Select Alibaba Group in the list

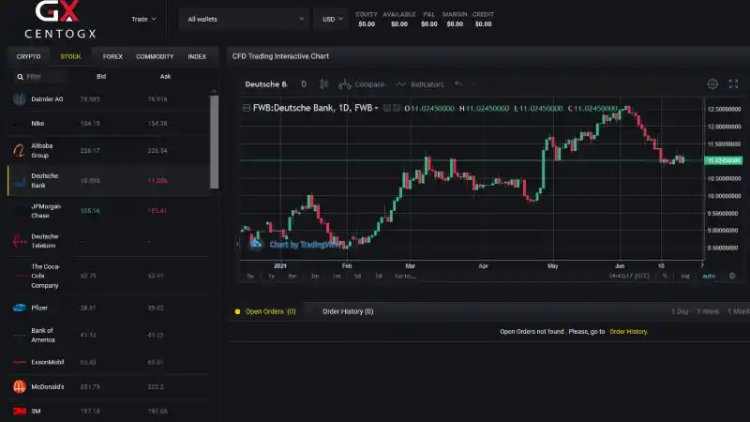click(x=109, y=151)
